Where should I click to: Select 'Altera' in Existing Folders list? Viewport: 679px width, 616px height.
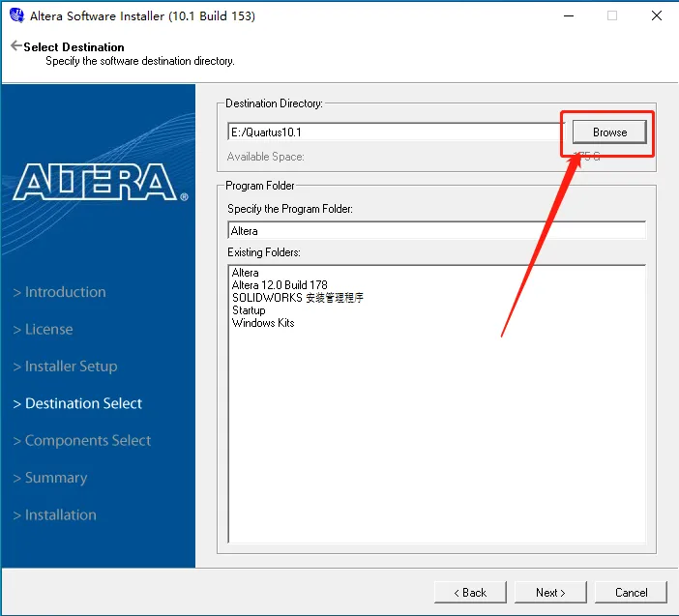(245, 273)
